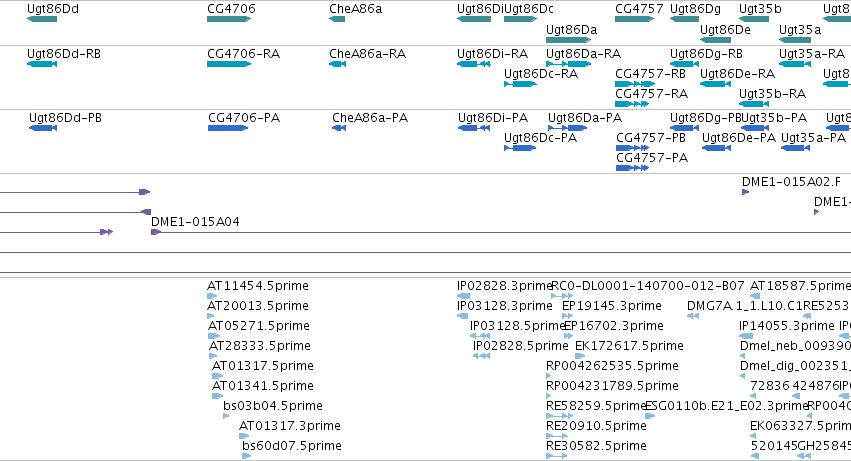Select the CG4706-RA transcript label
Viewport: 851px width, 461px height.
(244, 54)
